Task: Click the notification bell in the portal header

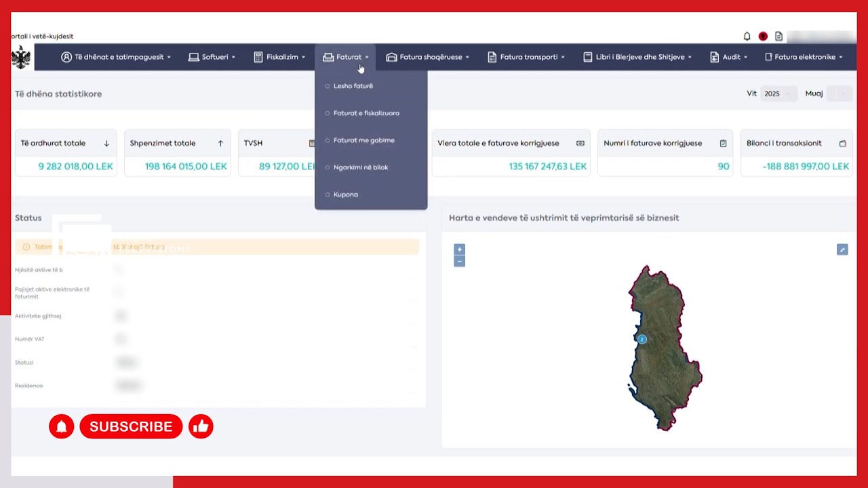Action: pyautogui.click(x=747, y=37)
